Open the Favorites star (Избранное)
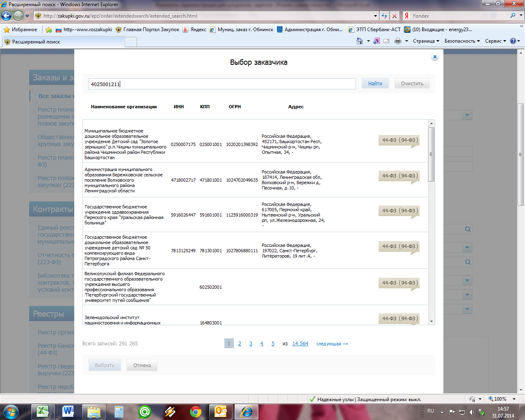Image resolution: width=525 pixels, height=420 pixels. [21, 30]
